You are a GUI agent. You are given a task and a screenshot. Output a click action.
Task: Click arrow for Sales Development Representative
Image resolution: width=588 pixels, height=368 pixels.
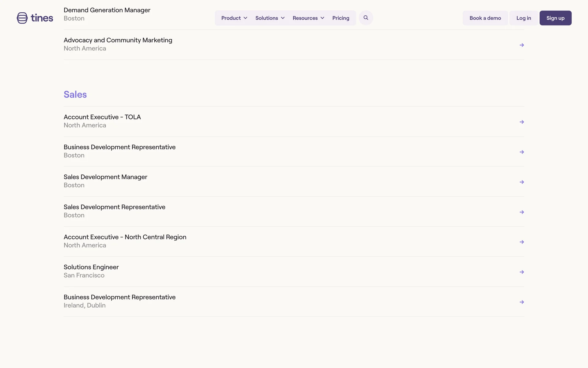coord(522,212)
